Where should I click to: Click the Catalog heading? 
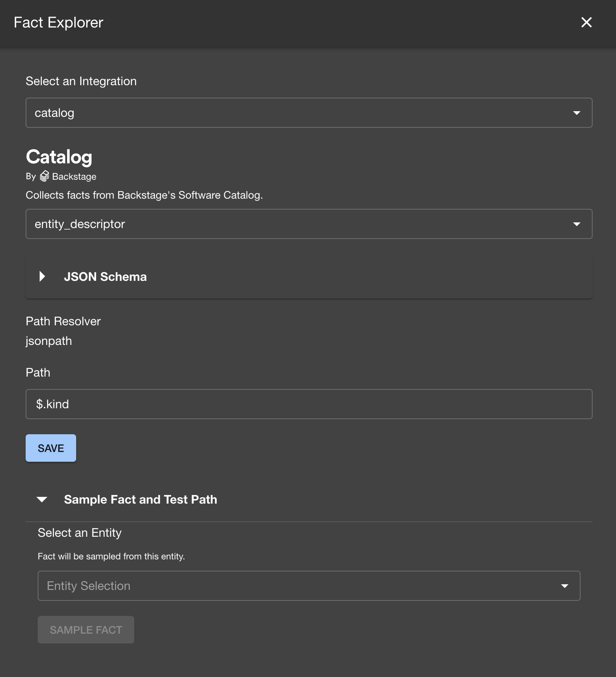tap(59, 157)
